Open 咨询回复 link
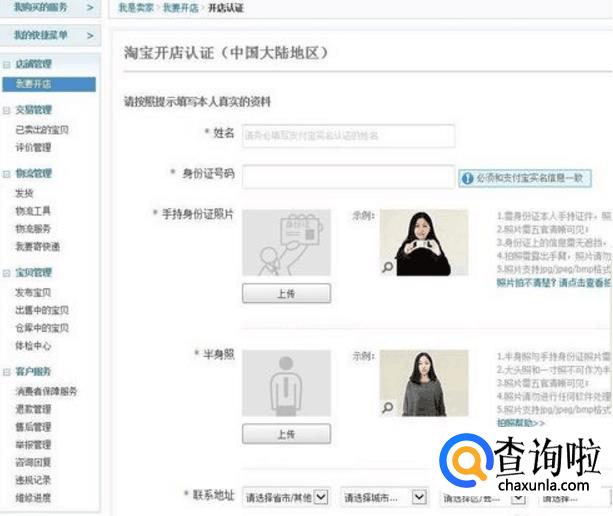This screenshot has width=613, height=516. [33, 462]
